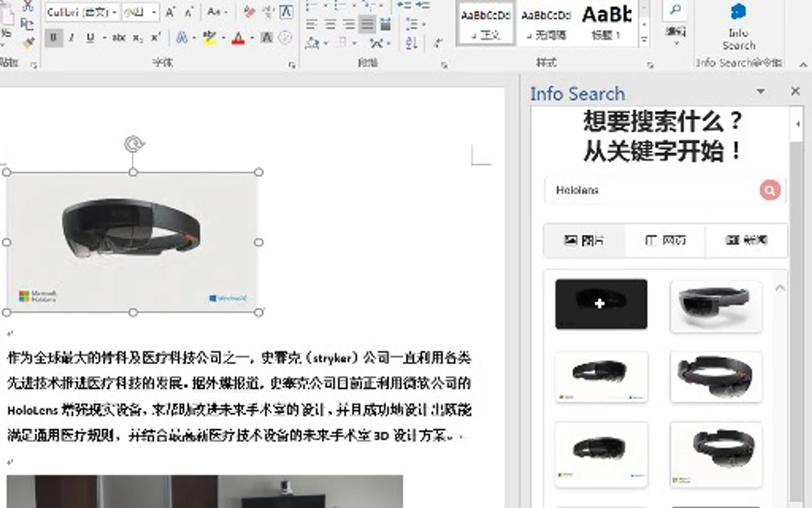
Task: Toggle Underline formatting
Action: [x=90, y=38]
